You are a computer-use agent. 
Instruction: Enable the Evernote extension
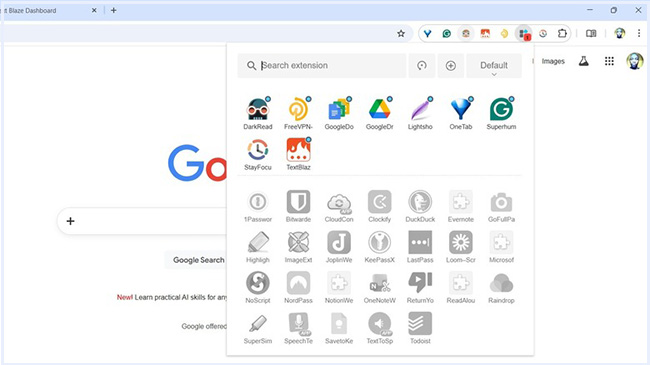(x=461, y=202)
